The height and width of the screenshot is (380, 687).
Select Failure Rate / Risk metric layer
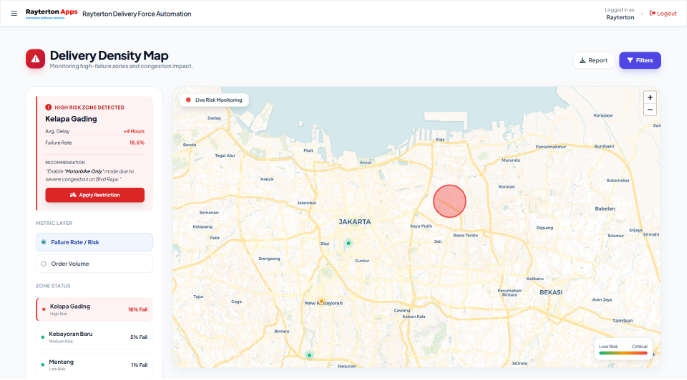[x=94, y=242]
